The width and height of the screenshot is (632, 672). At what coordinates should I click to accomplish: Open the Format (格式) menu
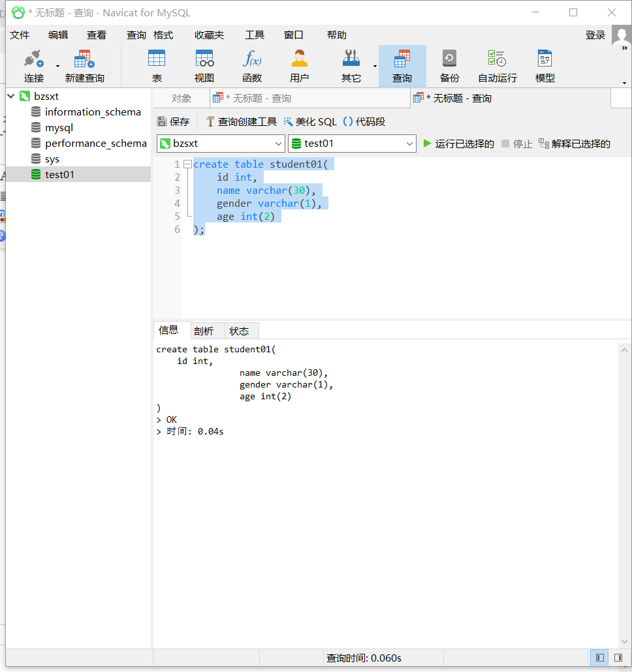[x=163, y=35]
